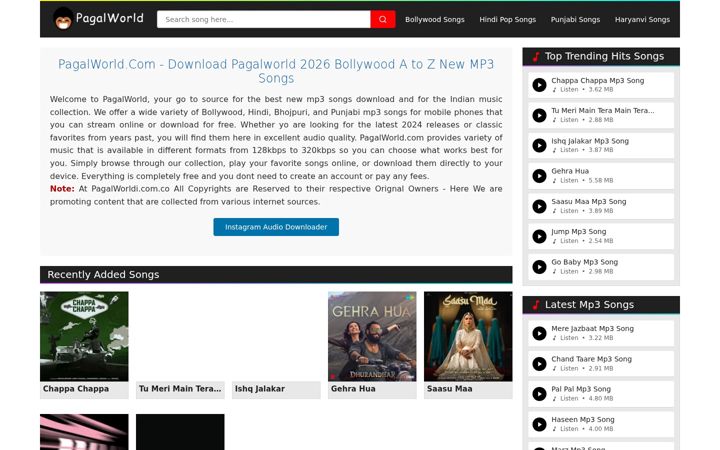Click the PagalWorld monkey logo

coord(63,19)
